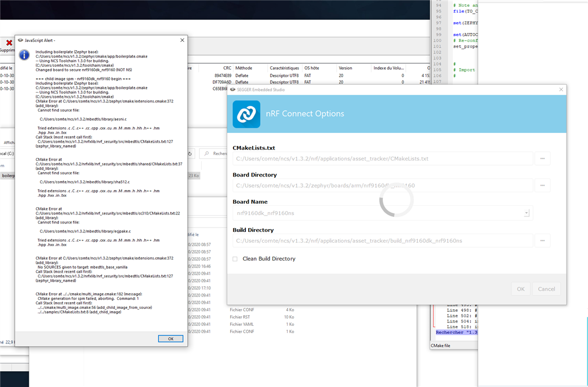Click the sha512.c path in the alert text
Image resolution: width=588 pixels, height=387 pixels.
[x=85, y=182]
